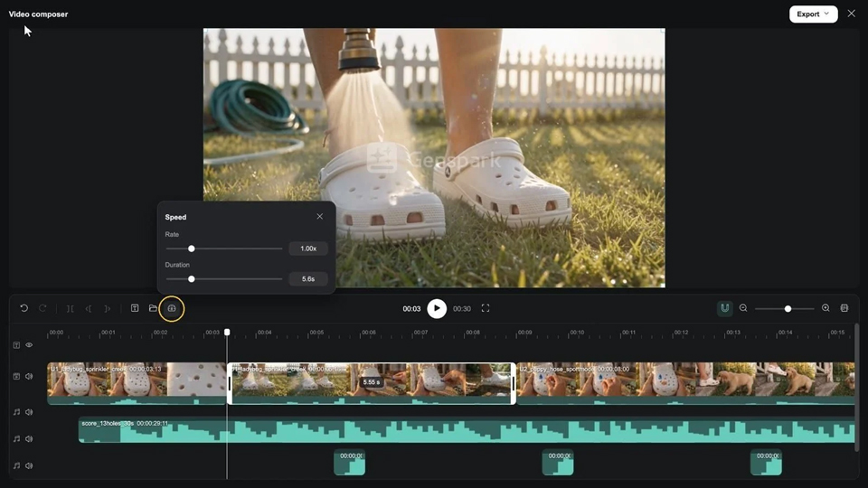Click the 5.55 s label on the selected clip
The width and height of the screenshot is (868, 488).
pos(372,382)
